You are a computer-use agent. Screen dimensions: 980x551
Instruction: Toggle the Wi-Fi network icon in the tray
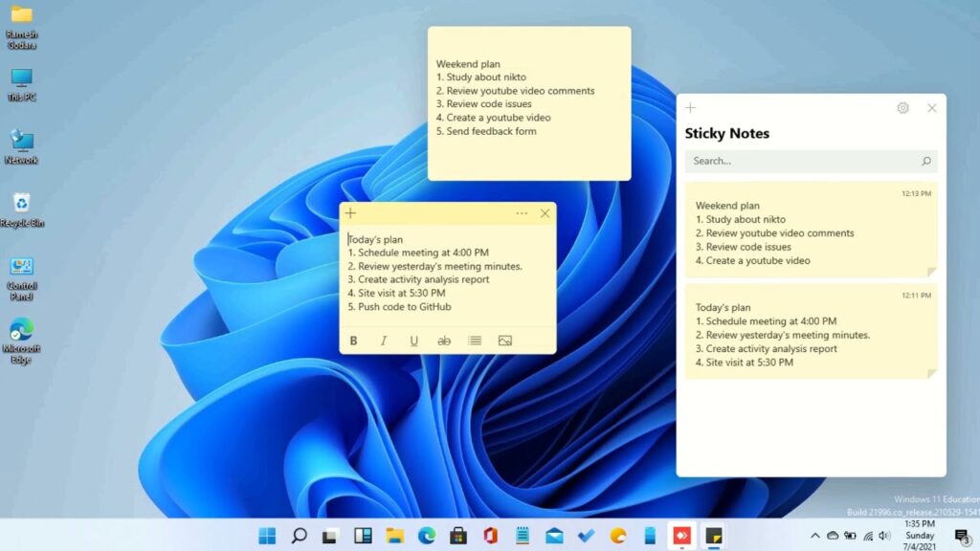coord(866,536)
